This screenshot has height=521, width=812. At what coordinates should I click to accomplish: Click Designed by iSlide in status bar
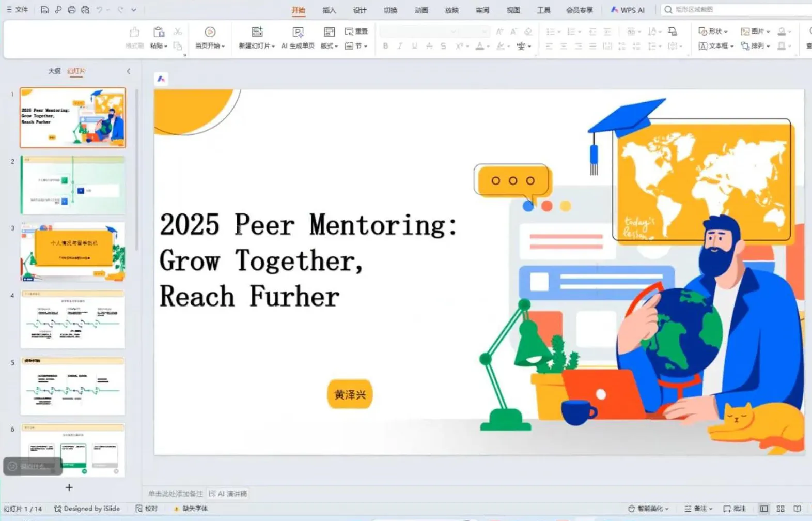pos(87,509)
